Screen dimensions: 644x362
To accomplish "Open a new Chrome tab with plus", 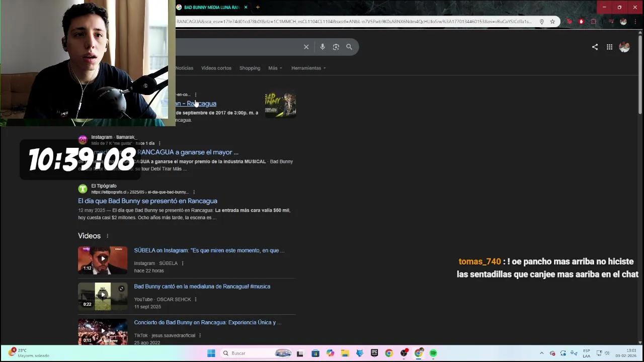I will 258,7.
